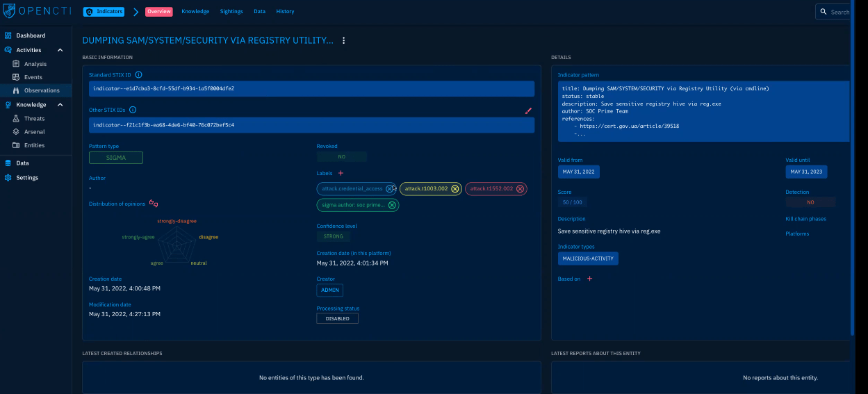Collapse the Activities section in sidebar
868x394 pixels.
pos(60,50)
